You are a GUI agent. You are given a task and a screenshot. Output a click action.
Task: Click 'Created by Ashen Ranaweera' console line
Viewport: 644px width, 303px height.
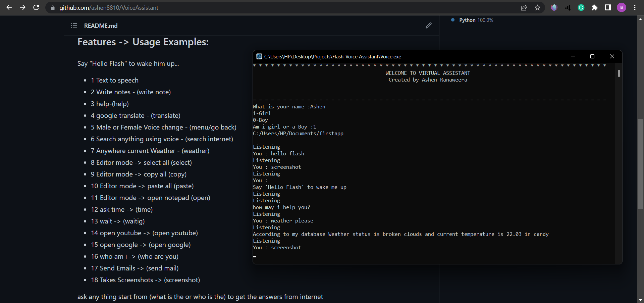point(428,80)
